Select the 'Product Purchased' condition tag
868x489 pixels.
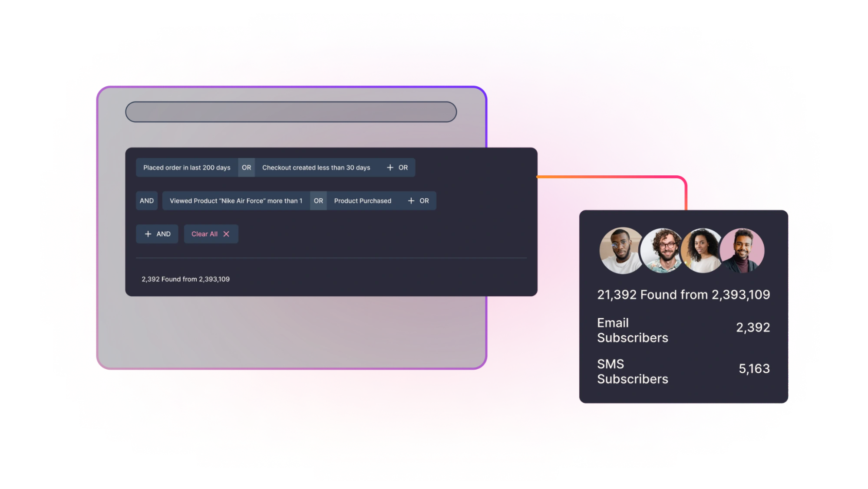tap(362, 201)
